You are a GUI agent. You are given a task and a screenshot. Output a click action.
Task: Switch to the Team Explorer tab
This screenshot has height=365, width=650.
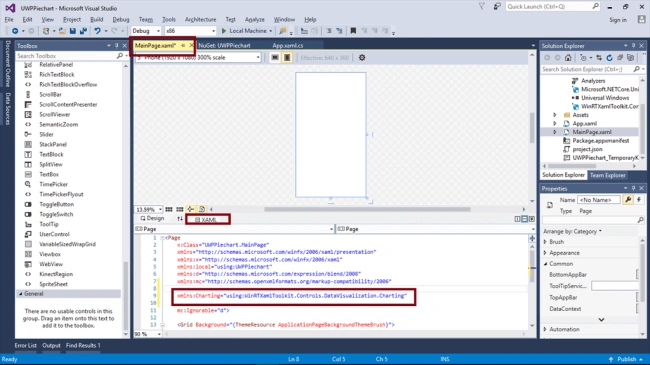pyautogui.click(x=607, y=175)
